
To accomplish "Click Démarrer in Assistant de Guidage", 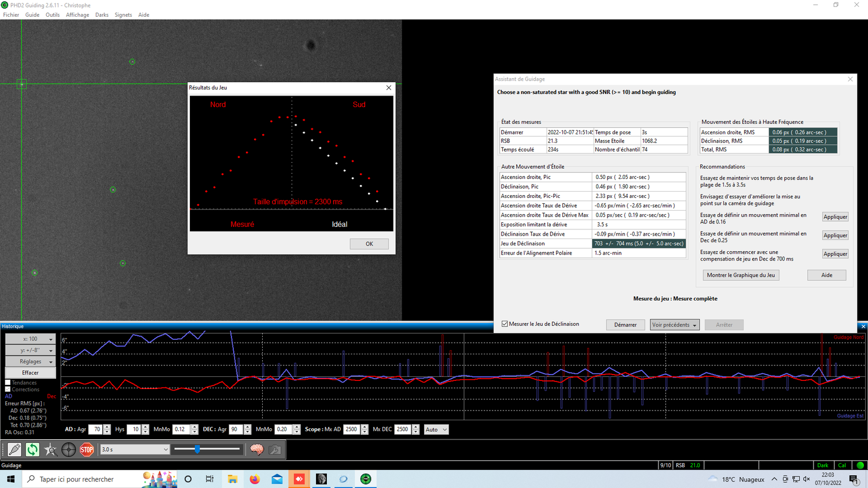I will 626,325.
